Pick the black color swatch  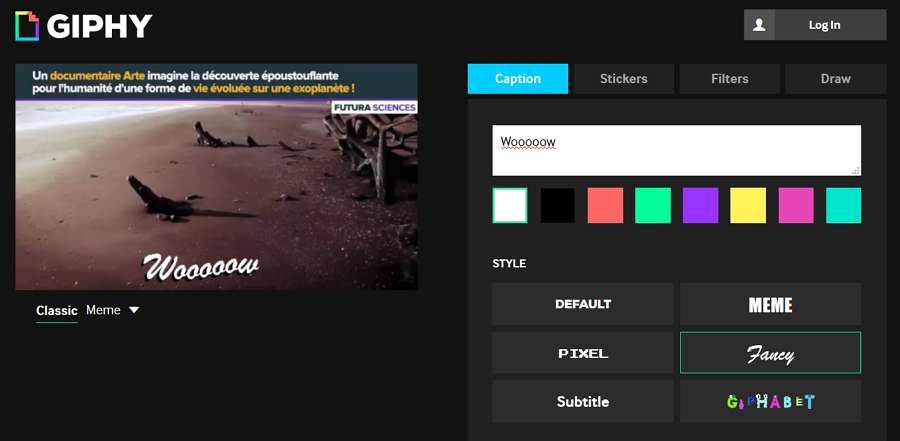point(558,205)
